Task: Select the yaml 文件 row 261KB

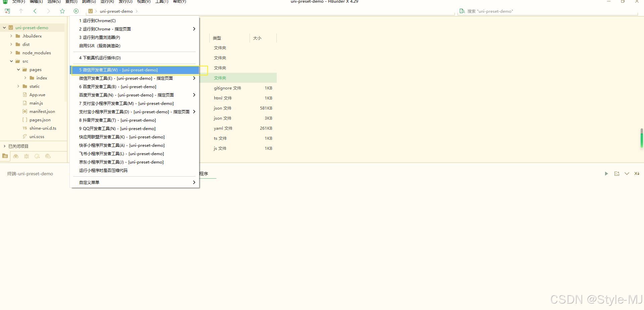Action: pyautogui.click(x=243, y=128)
